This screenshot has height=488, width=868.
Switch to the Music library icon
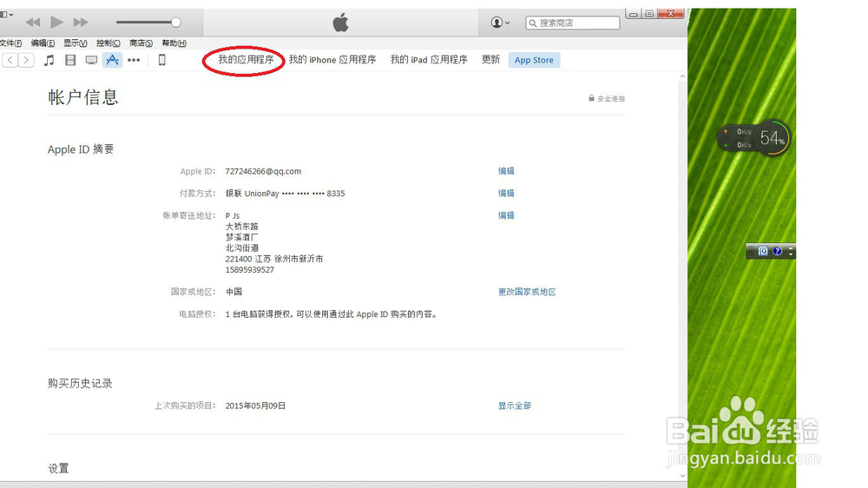coord(49,60)
